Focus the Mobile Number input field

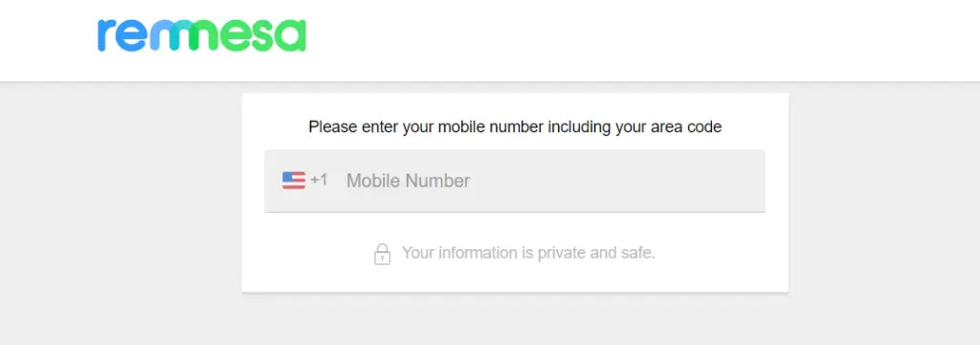pyautogui.click(x=514, y=181)
